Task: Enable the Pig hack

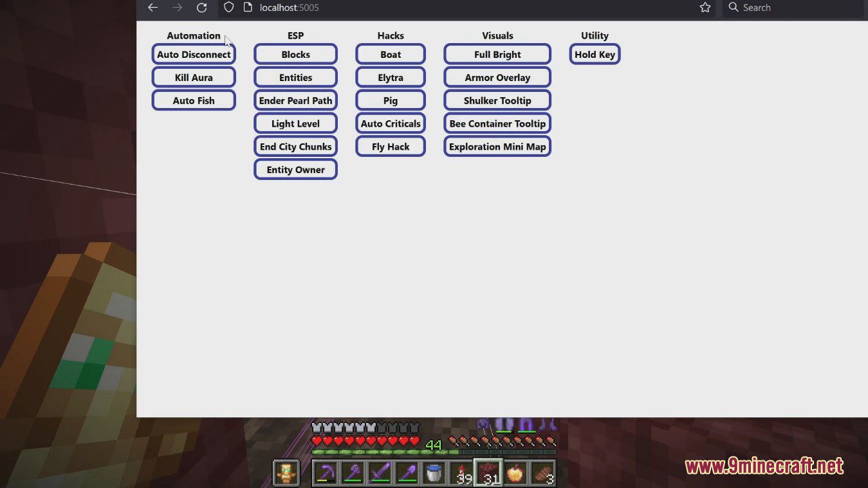Action: (x=391, y=101)
